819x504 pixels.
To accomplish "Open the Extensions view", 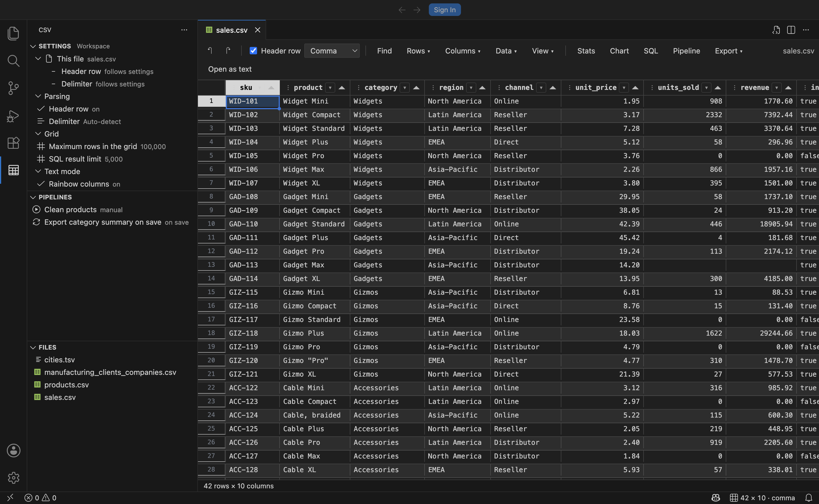I will (x=13, y=143).
